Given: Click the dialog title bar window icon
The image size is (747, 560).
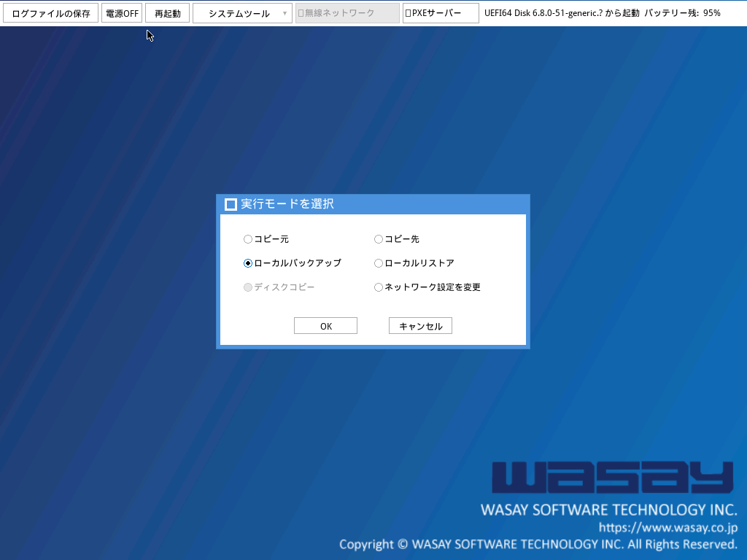Looking at the screenshot, I should pos(231,204).
